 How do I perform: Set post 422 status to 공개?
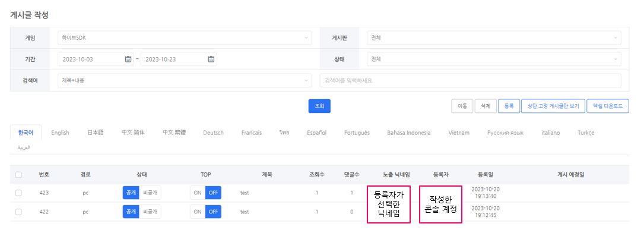coord(131,212)
